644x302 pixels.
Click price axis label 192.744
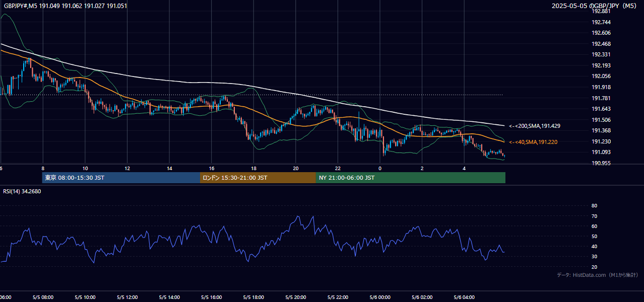[x=602, y=22]
